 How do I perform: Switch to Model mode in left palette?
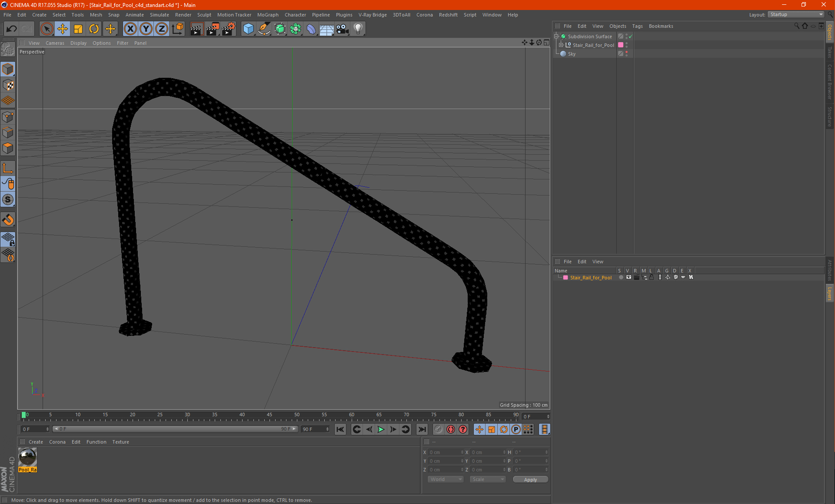pos(8,70)
